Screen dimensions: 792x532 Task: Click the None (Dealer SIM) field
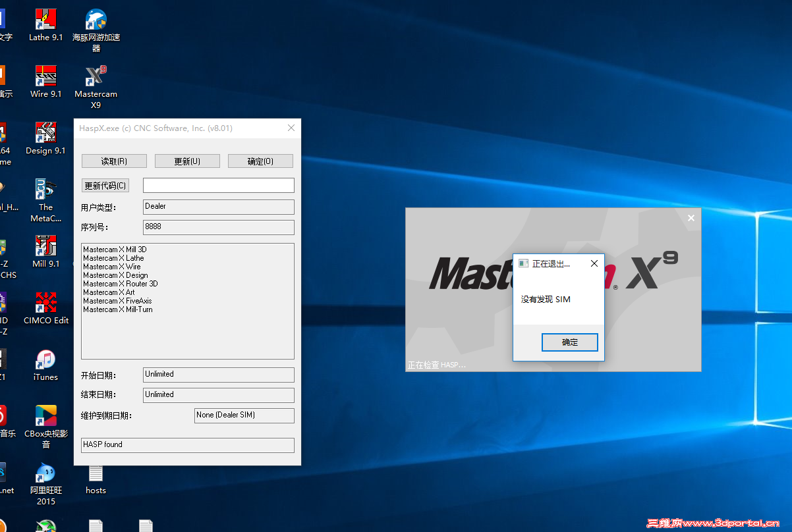[244, 415]
